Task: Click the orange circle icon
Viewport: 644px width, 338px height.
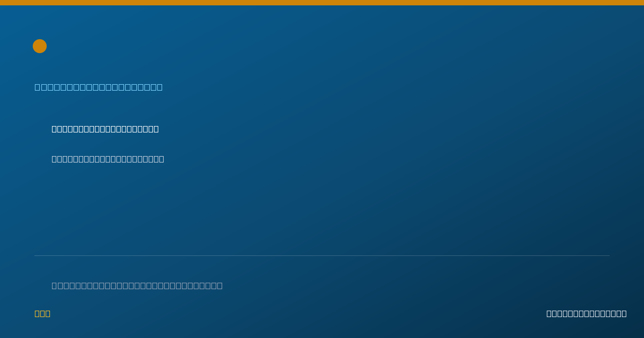Action: pos(40,46)
